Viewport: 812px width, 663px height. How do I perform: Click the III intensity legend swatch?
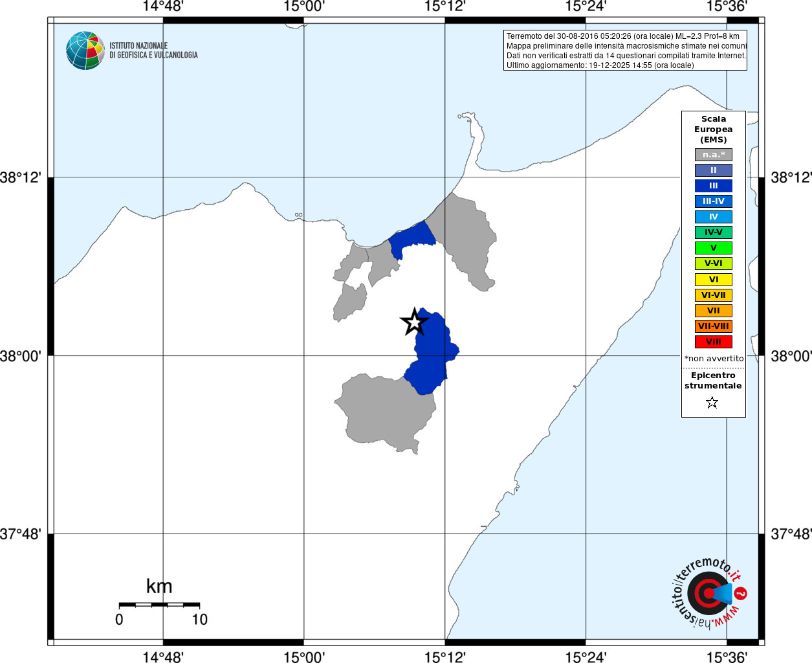click(x=714, y=186)
